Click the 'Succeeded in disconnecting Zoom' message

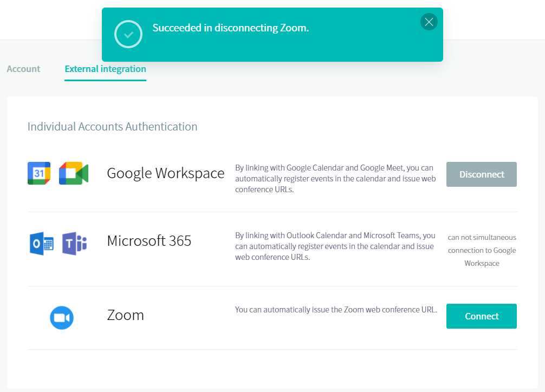click(x=230, y=28)
